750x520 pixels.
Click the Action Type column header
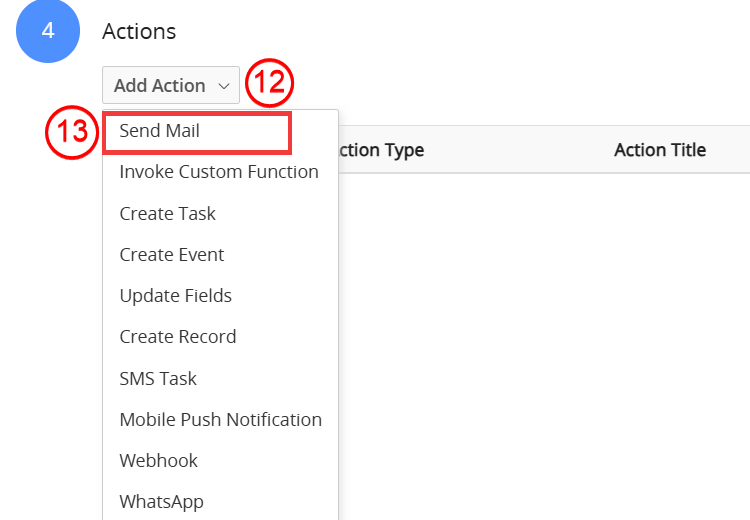click(x=381, y=150)
